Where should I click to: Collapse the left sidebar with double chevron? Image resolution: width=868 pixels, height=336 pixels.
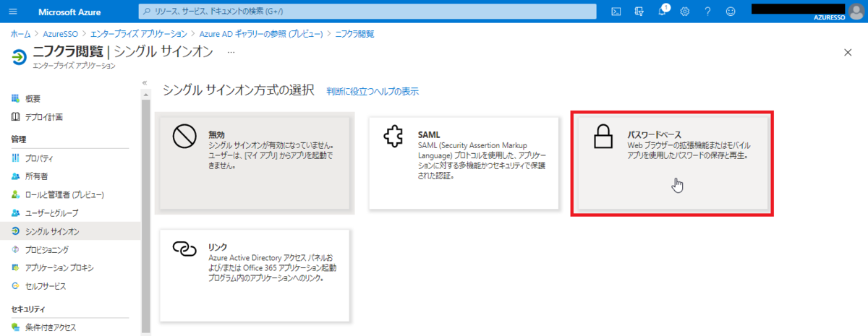[145, 83]
